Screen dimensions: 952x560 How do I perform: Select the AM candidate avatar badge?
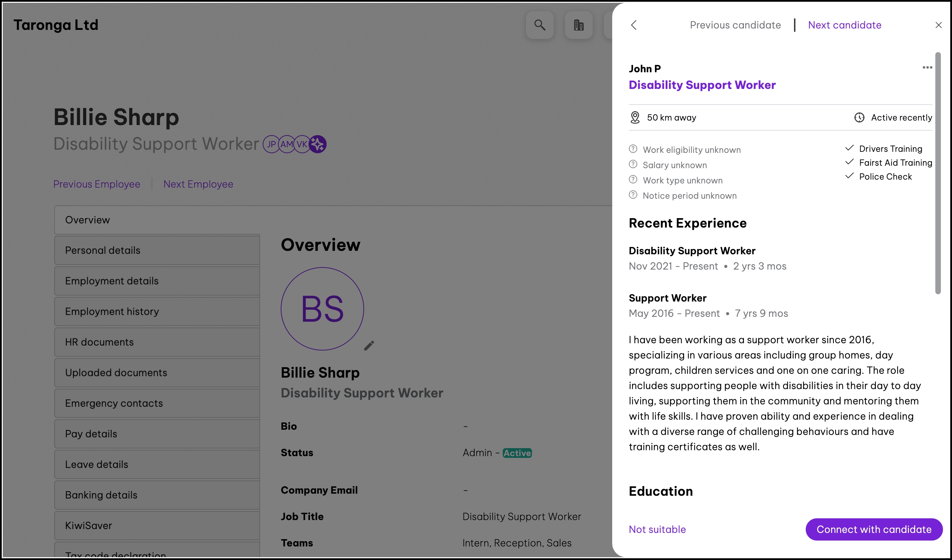tap(286, 144)
